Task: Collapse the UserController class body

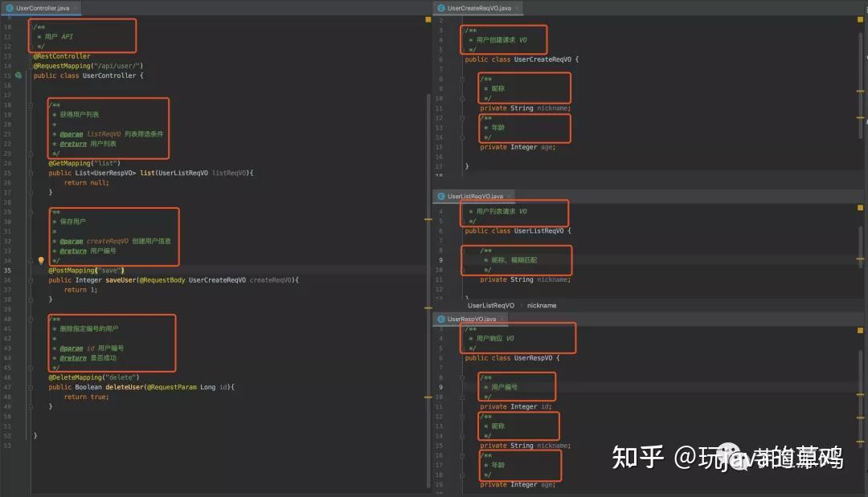Action: click(29, 75)
